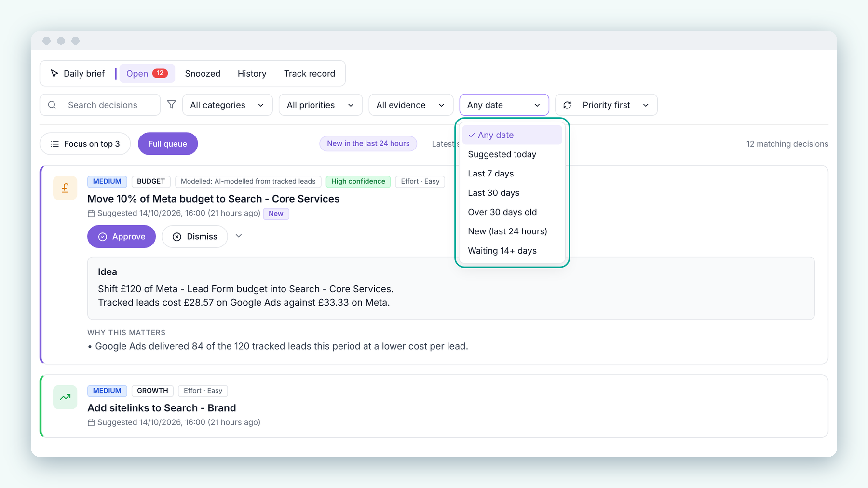Open the Daily brief tab
Screen dimensions: 868x488
pyautogui.click(x=78, y=73)
